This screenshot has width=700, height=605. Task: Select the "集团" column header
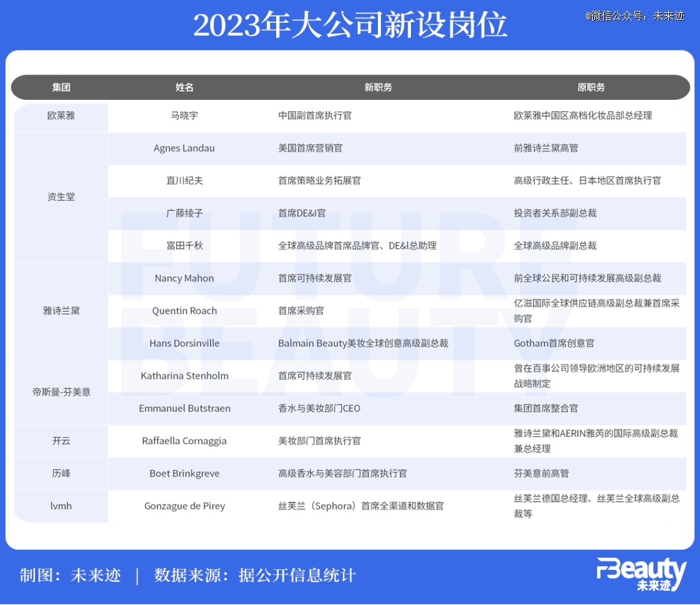pyautogui.click(x=61, y=88)
